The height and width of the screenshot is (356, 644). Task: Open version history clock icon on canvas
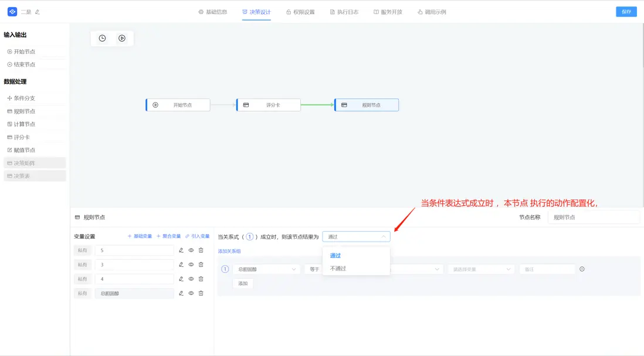(102, 38)
